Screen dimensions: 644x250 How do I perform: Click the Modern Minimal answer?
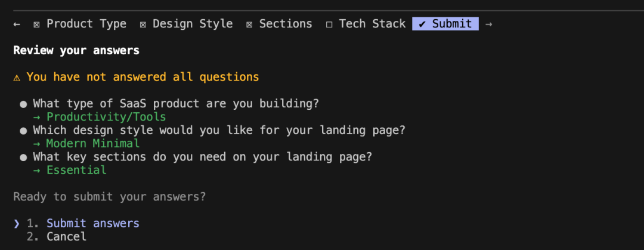coord(92,143)
